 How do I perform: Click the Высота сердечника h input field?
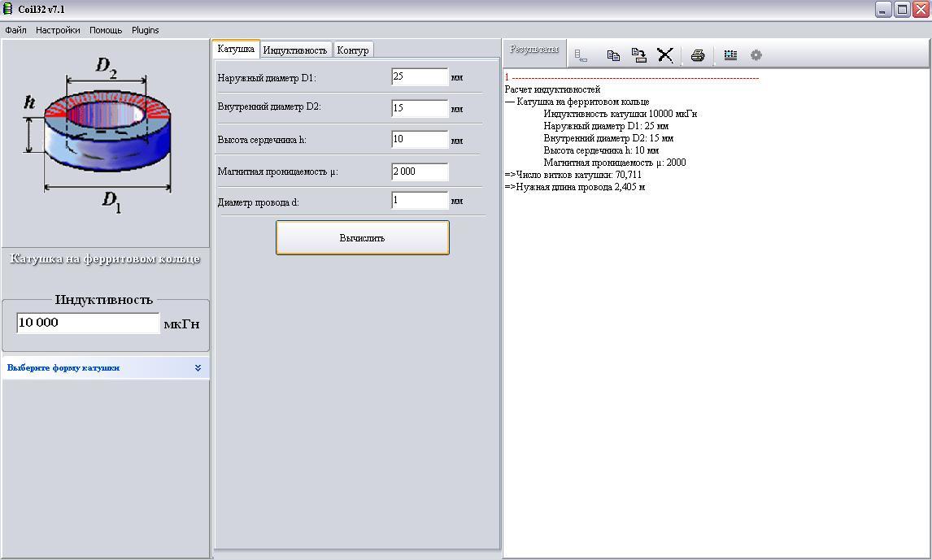420,140
